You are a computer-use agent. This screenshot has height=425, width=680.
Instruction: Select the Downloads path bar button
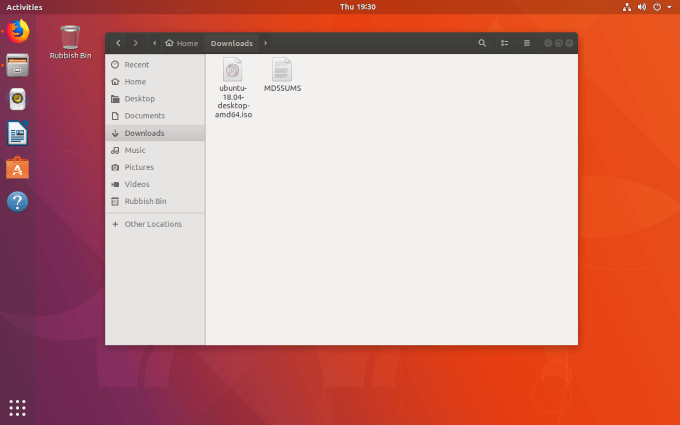232,43
